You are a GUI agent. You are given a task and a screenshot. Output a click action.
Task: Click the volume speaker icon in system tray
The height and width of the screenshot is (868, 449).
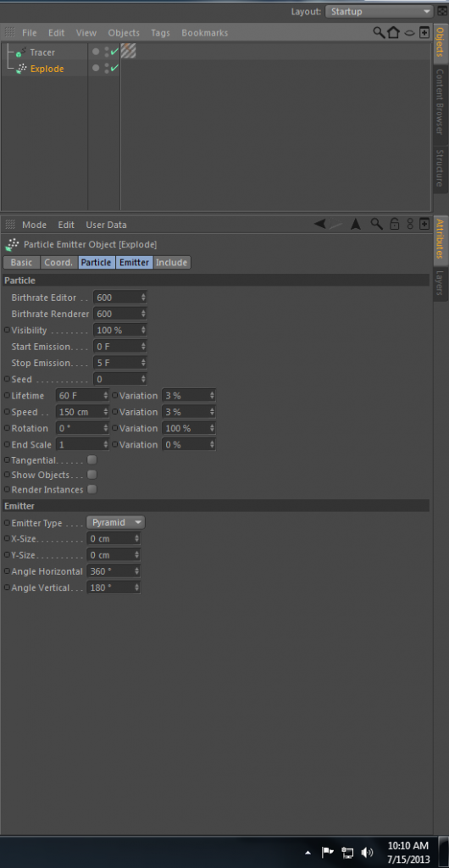pyautogui.click(x=367, y=851)
